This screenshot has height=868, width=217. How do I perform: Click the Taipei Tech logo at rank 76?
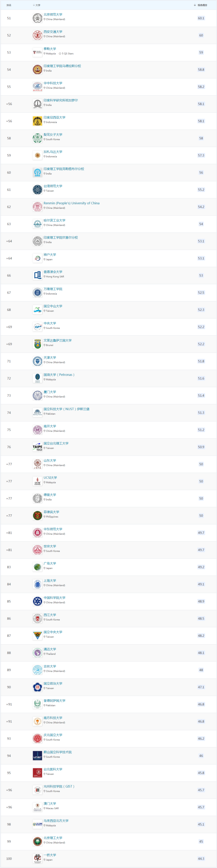point(37,447)
